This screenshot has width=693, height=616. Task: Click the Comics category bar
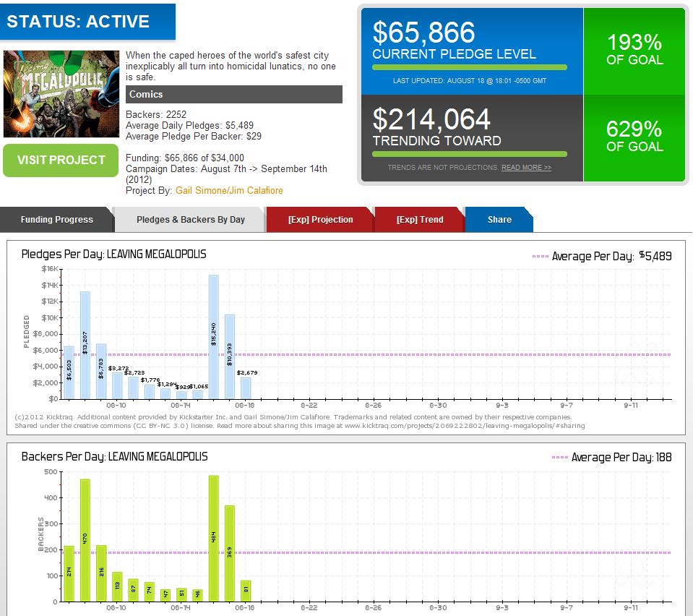tap(233, 95)
